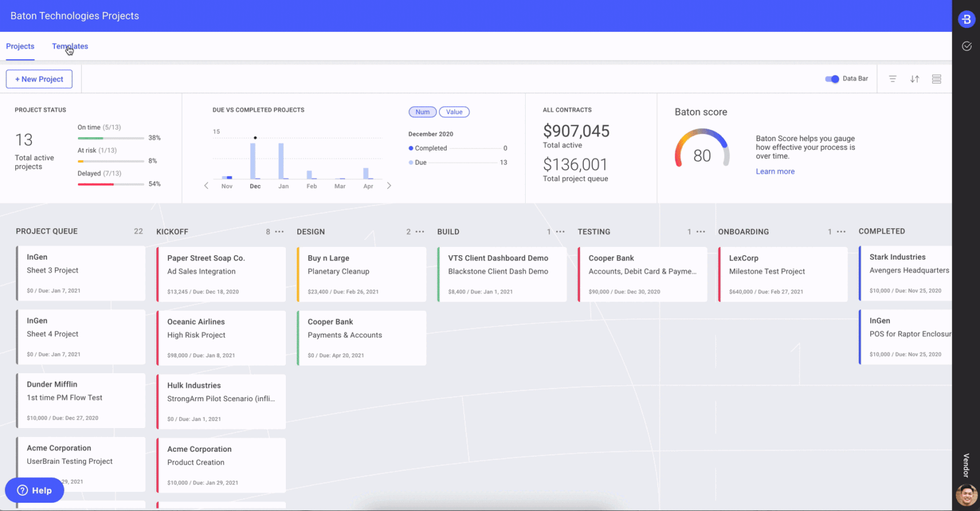The image size is (980, 511).
Task: Go to next months in chart
Action: pyautogui.click(x=389, y=186)
